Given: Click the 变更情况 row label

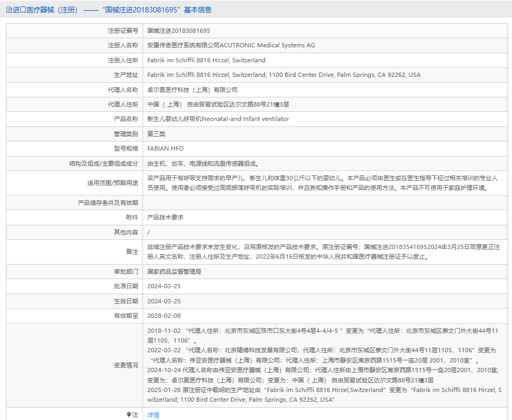Looking at the screenshot, I should [x=125, y=365].
